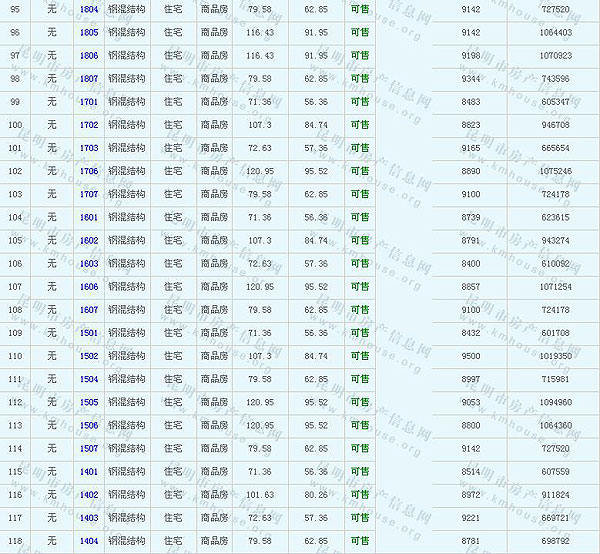This screenshot has width=600, height=554.
Task: Click 可售 status in row 110
Action: [359, 356]
